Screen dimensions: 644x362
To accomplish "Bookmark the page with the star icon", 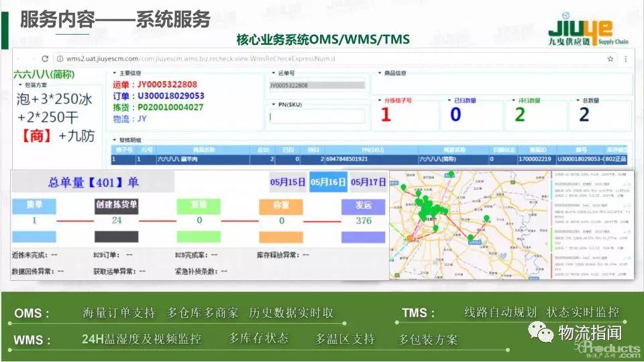I will [610, 59].
